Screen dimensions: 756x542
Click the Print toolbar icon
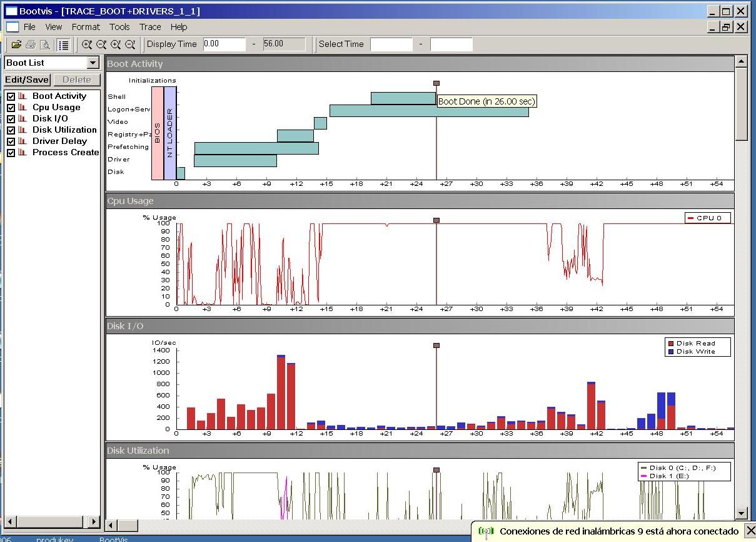30,44
